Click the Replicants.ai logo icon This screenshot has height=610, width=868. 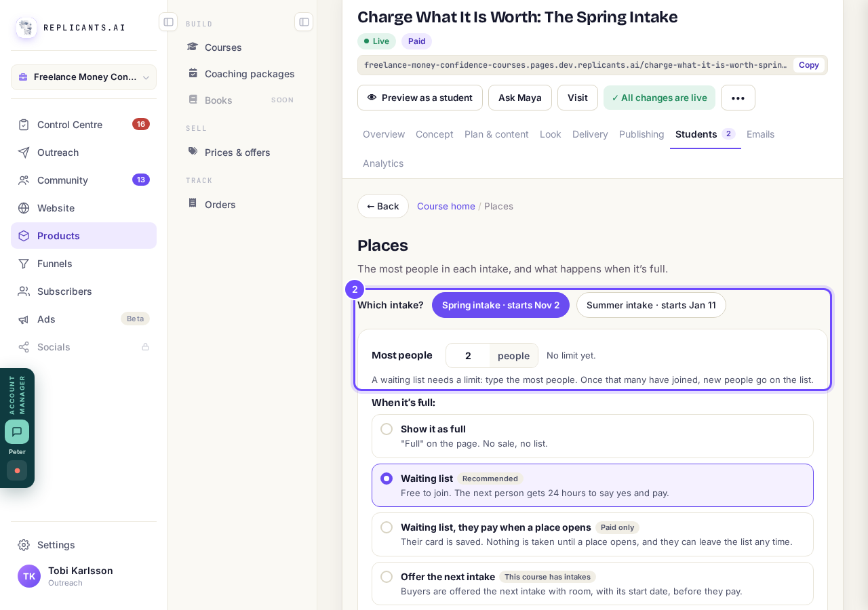(x=26, y=28)
